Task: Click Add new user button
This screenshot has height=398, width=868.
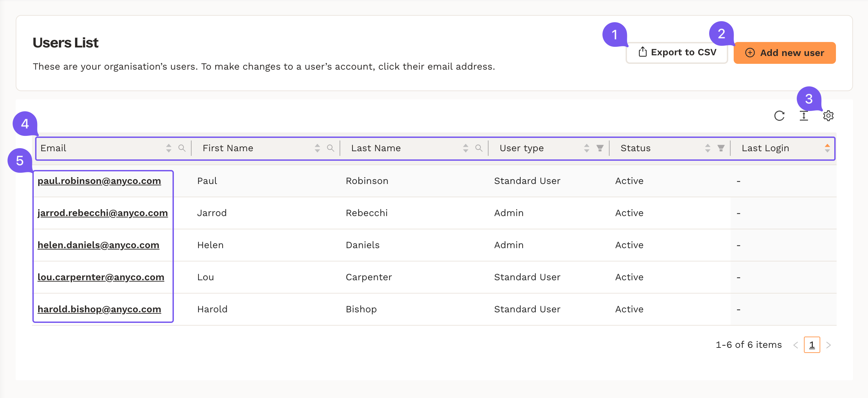Action: coord(784,53)
